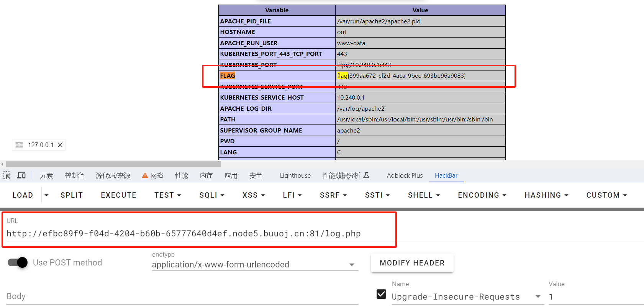Click the KUBERNETES_SERVICE_HOST cell
The height and width of the screenshot is (308, 644).
coord(277,97)
